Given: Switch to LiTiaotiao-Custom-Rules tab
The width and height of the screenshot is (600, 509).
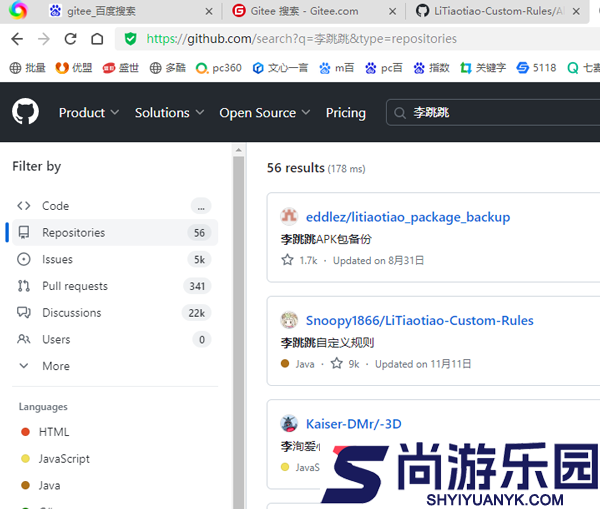Looking at the screenshot, I should click(x=497, y=11).
